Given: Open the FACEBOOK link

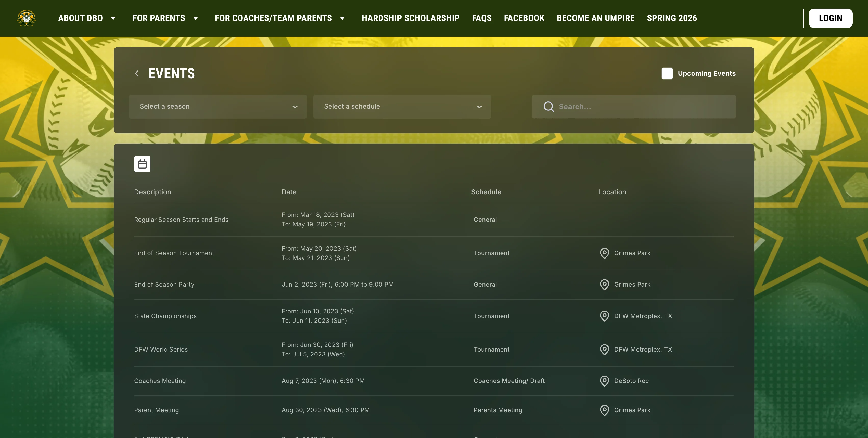Looking at the screenshot, I should tap(524, 18).
